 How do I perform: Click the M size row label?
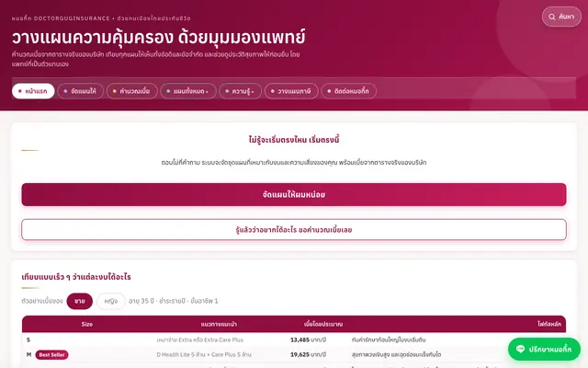28,354
